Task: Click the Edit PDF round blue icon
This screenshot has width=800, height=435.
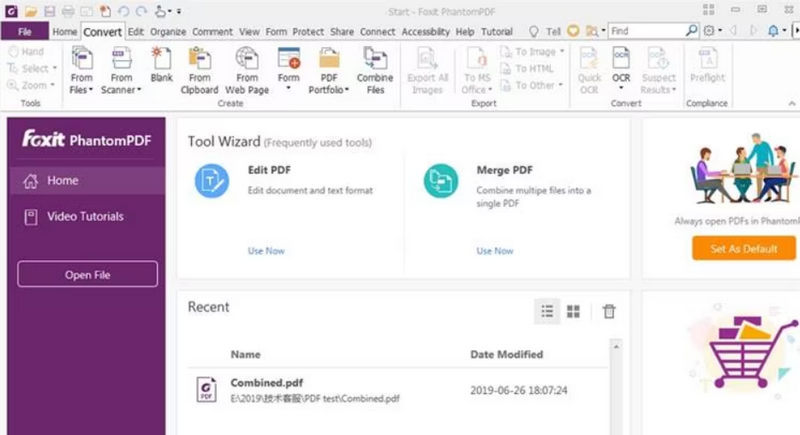Action: 212,181
